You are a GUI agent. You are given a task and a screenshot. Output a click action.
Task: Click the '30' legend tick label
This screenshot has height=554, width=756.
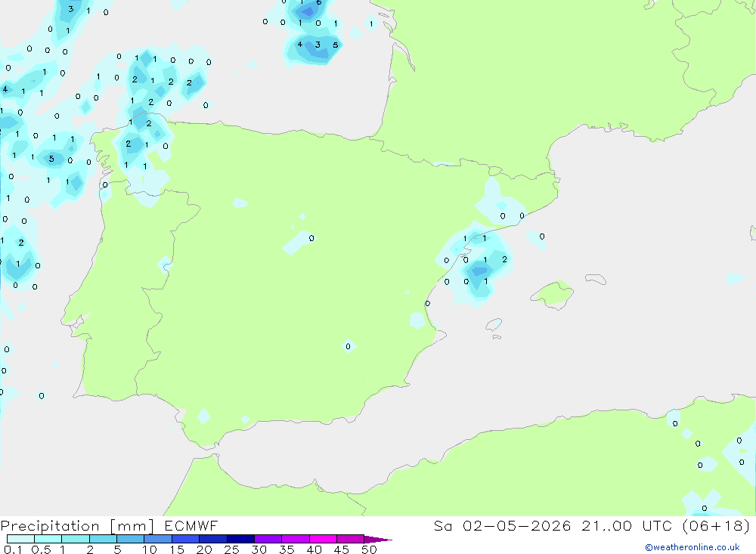click(x=259, y=549)
